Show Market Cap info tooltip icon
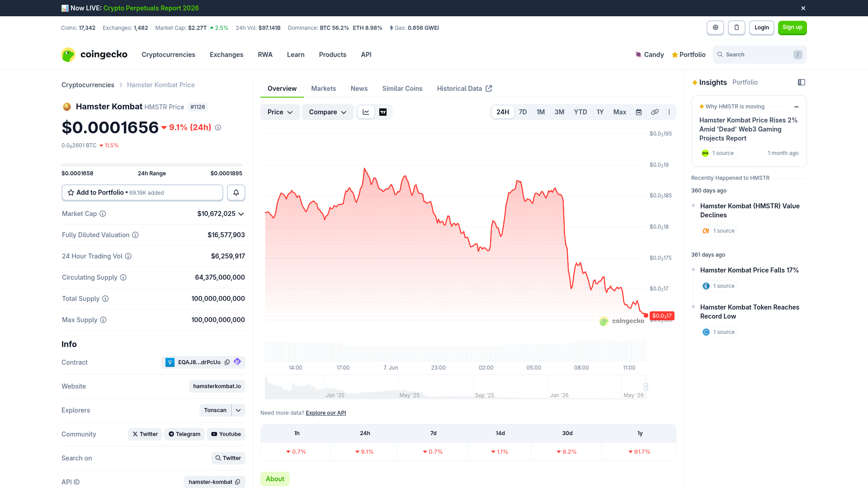The height and width of the screenshot is (488, 868). pos(103,214)
